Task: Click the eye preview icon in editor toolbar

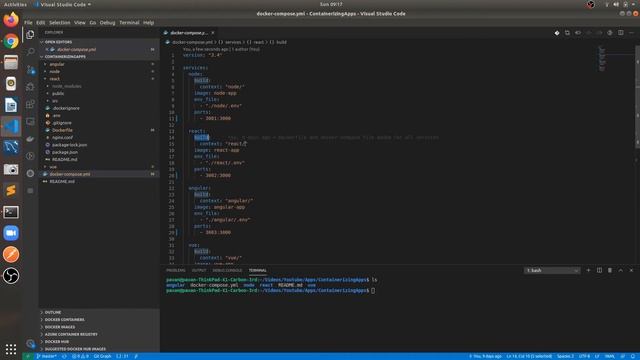Action: coord(578,33)
